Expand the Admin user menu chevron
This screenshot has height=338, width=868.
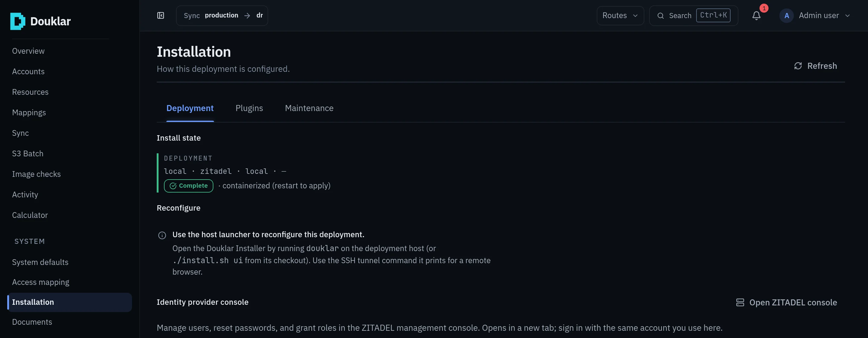[x=848, y=16]
